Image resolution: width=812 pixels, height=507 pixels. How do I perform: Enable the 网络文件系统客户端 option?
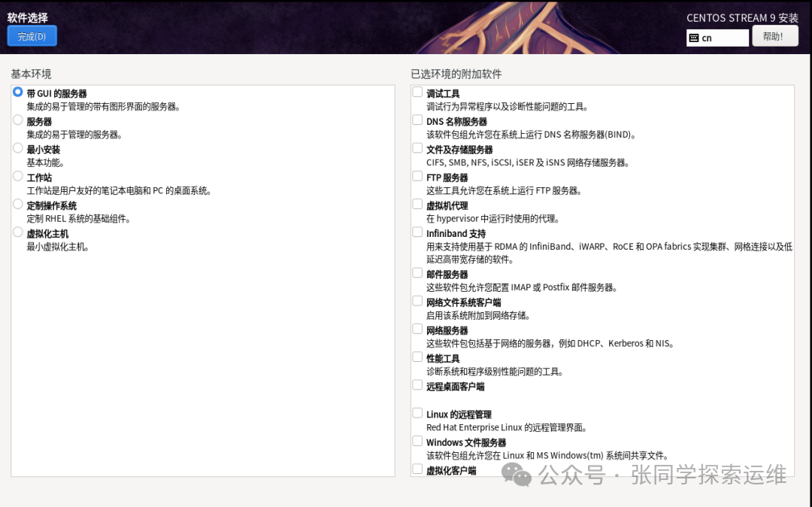[418, 300]
